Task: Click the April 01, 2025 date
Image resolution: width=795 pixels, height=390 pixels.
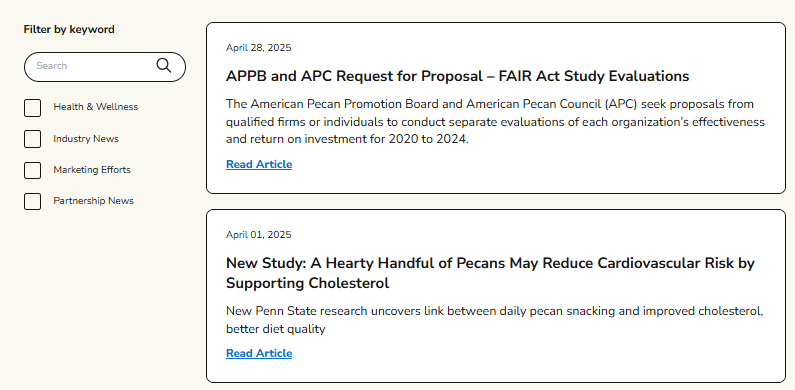Action: click(x=259, y=235)
